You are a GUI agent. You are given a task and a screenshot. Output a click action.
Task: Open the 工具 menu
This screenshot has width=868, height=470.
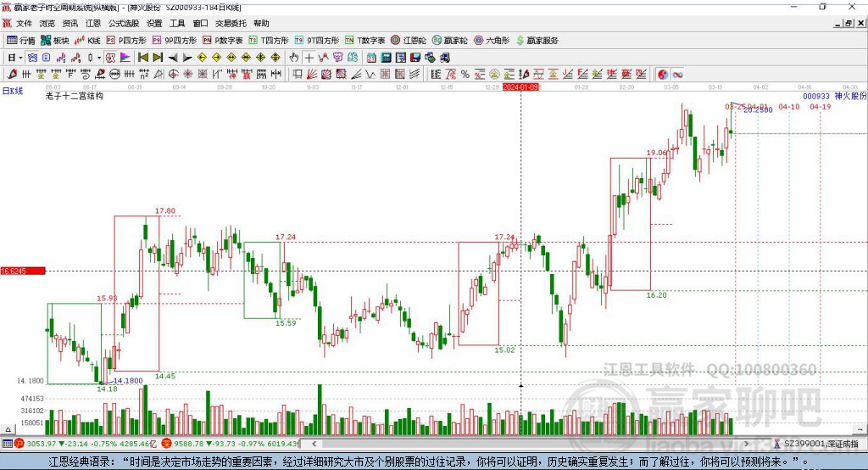(x=177, y=23)
